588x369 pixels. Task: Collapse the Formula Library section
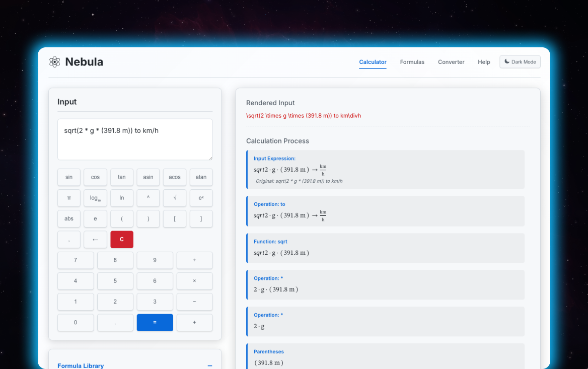[209, 366]
